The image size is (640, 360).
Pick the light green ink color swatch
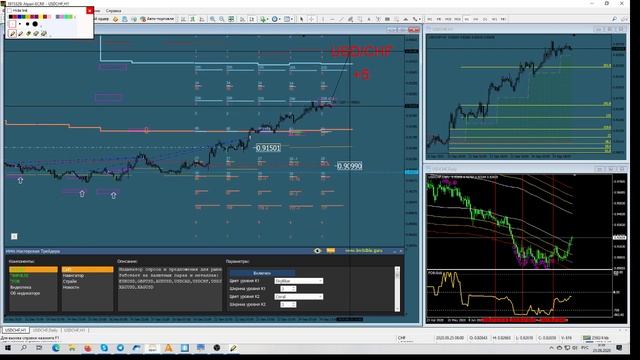(x=70, y=17)
